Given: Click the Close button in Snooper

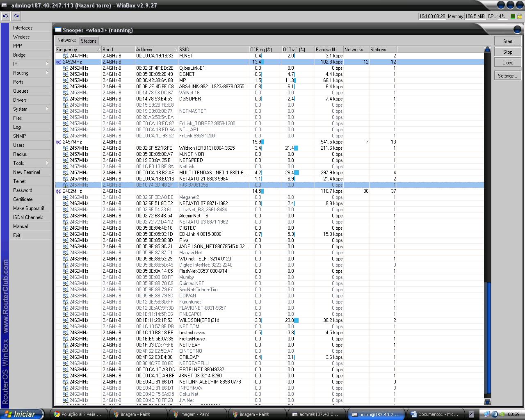Looking at the screenshot, I should 508,63.
